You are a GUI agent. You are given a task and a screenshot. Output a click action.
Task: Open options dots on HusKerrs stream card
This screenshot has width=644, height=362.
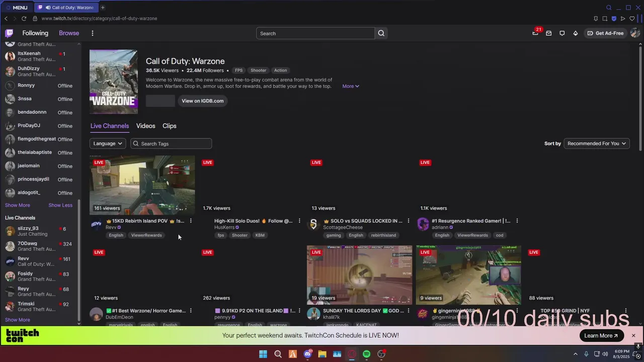pyautogui.click(x=299, y=221)
